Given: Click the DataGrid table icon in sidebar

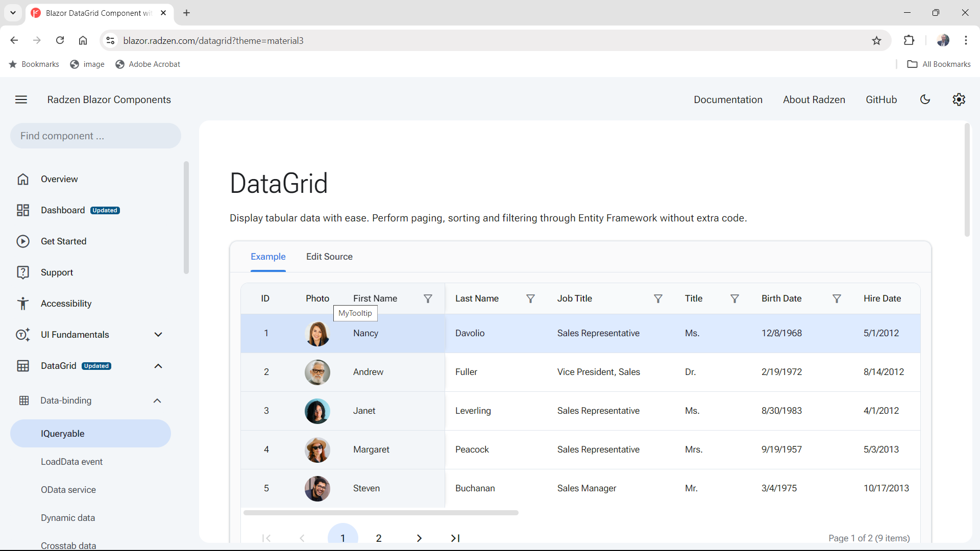Looking at the screenshot, I should coord(23,366).
